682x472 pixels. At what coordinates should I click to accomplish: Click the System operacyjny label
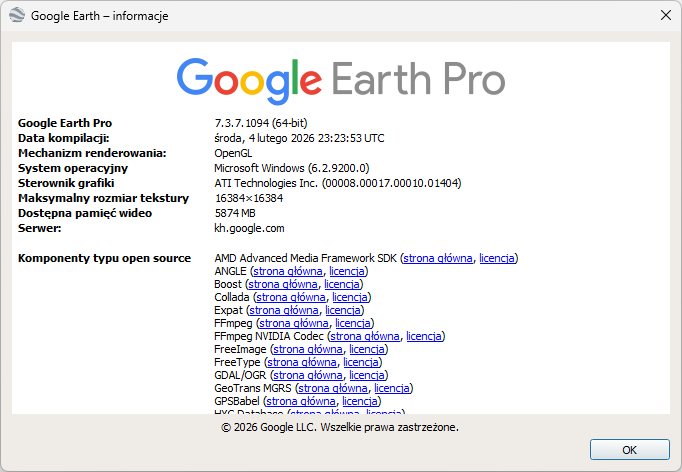[x=73, y=168]
